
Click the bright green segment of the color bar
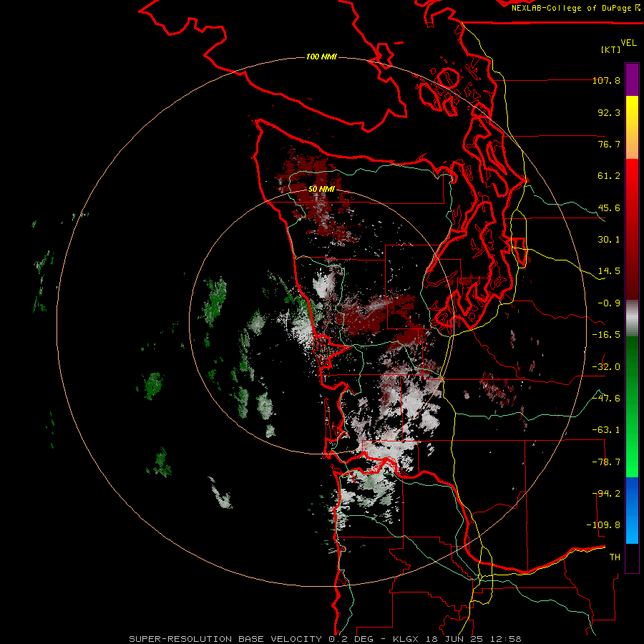pyautogui.click(x=632, y=406)
